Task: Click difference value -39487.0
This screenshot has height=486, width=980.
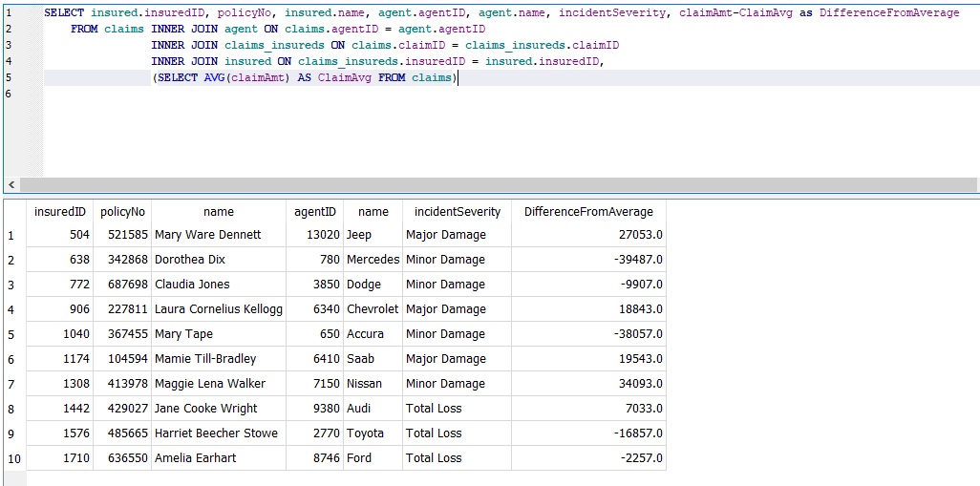Action: coord(588,260)
